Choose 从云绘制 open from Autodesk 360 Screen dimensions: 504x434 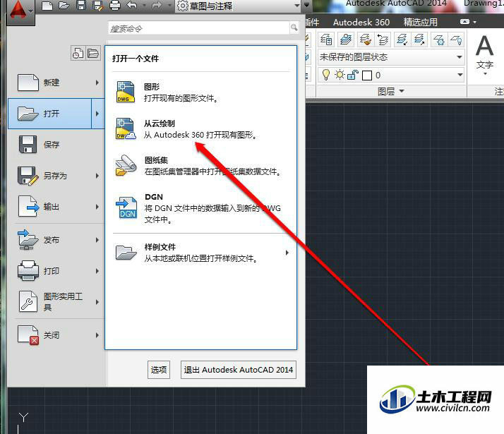click(200, 129)
